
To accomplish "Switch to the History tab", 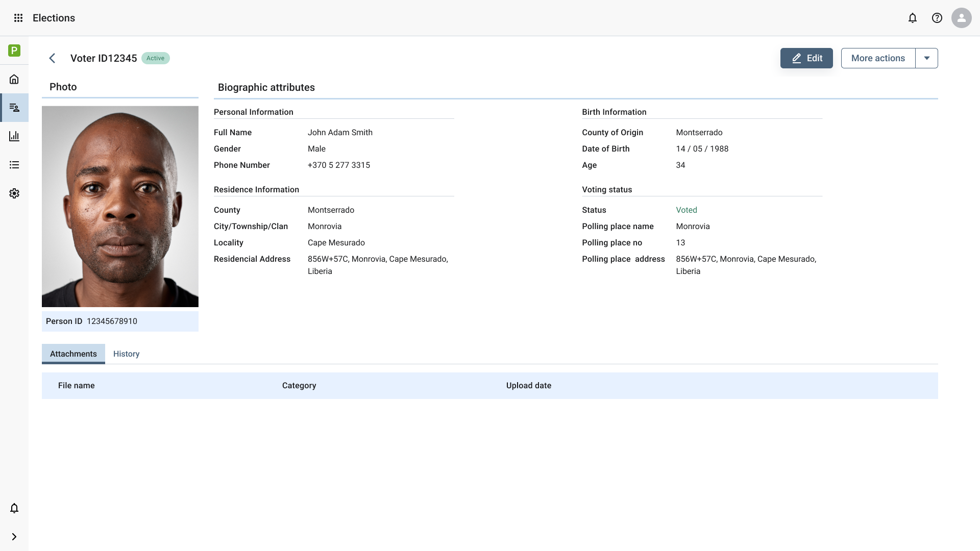I will 126,354.
